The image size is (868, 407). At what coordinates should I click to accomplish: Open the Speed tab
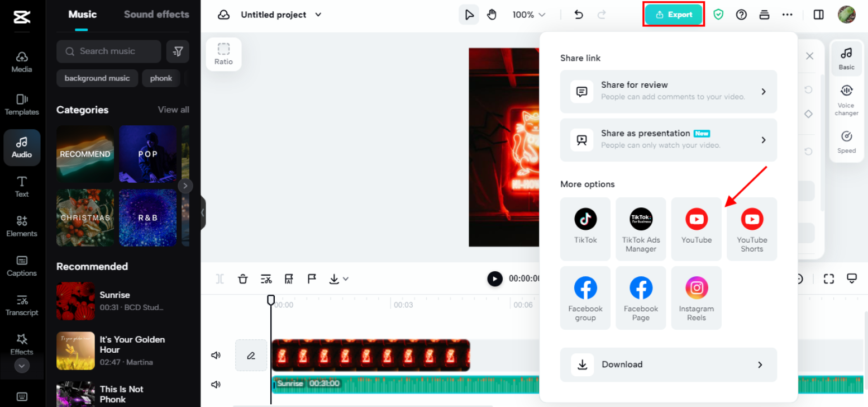point(846,143)
